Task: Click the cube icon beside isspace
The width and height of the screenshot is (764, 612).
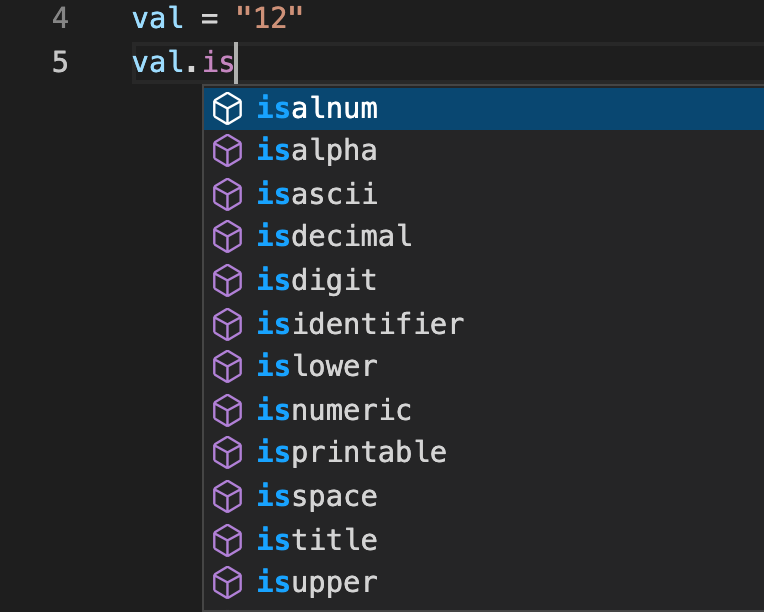Action: (x=228, y=497)
